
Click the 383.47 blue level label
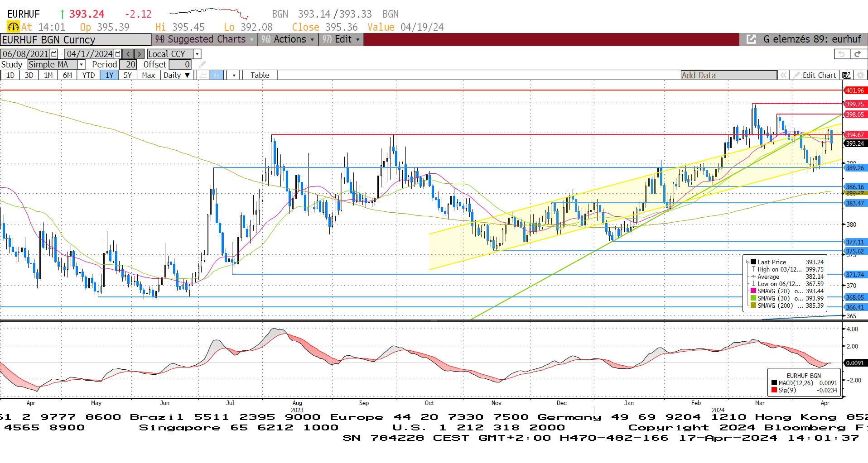[x=855, y=203]
